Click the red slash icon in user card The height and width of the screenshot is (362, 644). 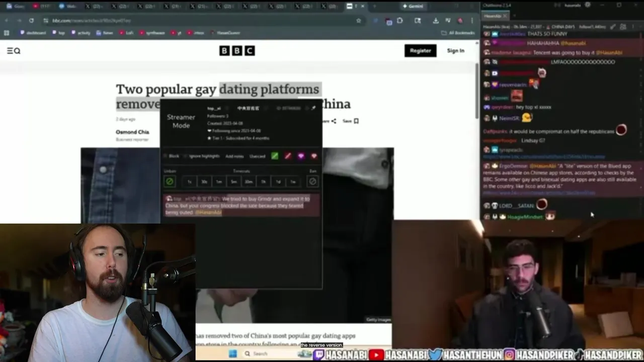(x=288, y=156)
